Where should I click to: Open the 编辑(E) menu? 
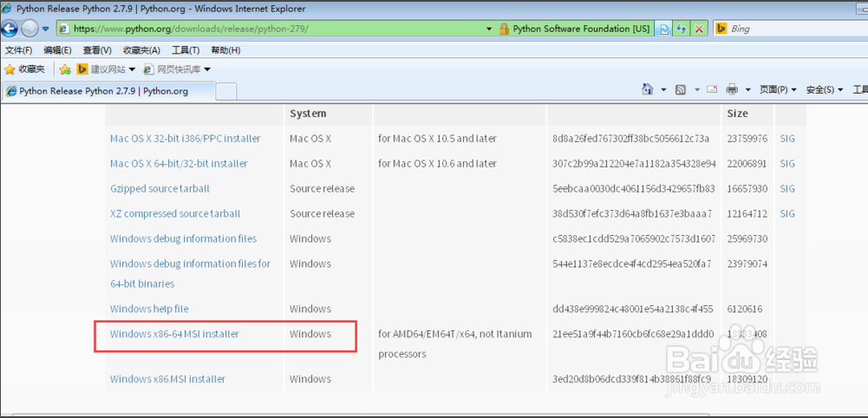[57, 50]
